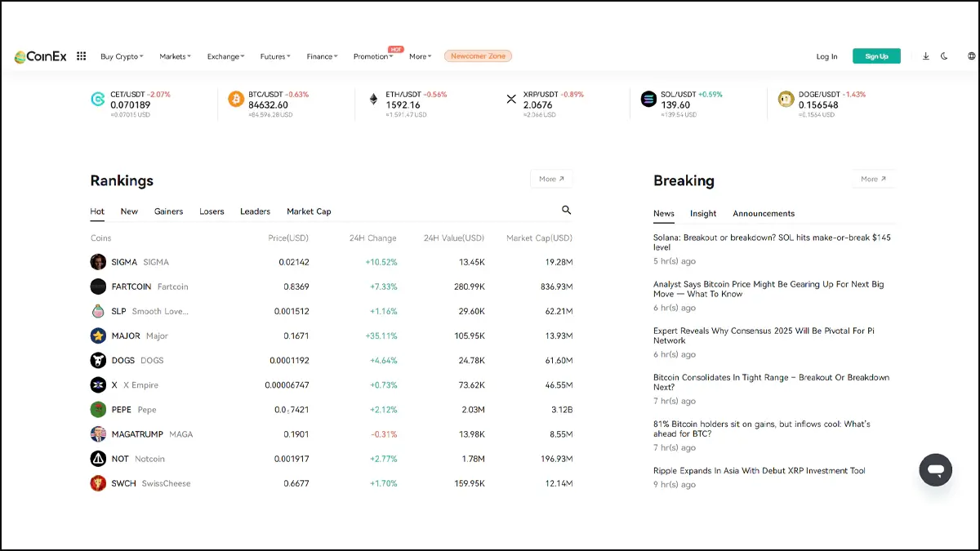This screenshot has width=980, height=551.
Task: Click the 24H Change column header
Action: pos(373,238)
